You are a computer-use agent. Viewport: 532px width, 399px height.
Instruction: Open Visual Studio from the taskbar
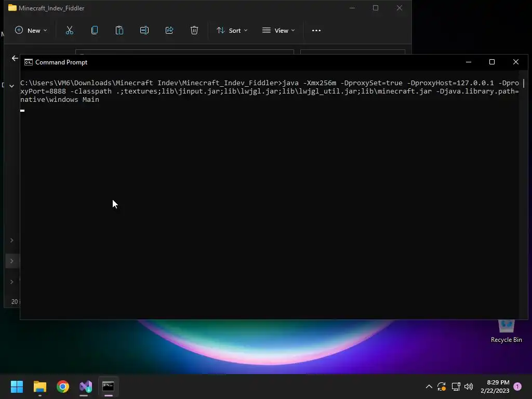86,387
